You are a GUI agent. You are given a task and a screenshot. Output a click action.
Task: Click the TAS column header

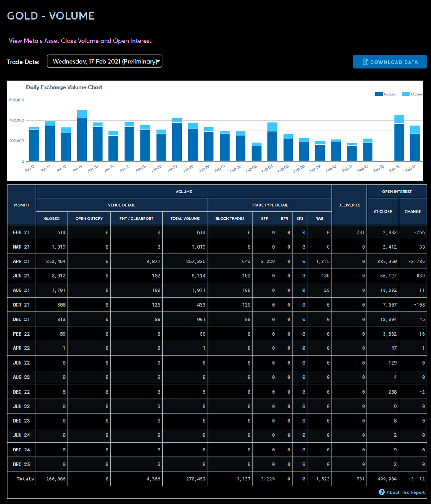(320, 218)
